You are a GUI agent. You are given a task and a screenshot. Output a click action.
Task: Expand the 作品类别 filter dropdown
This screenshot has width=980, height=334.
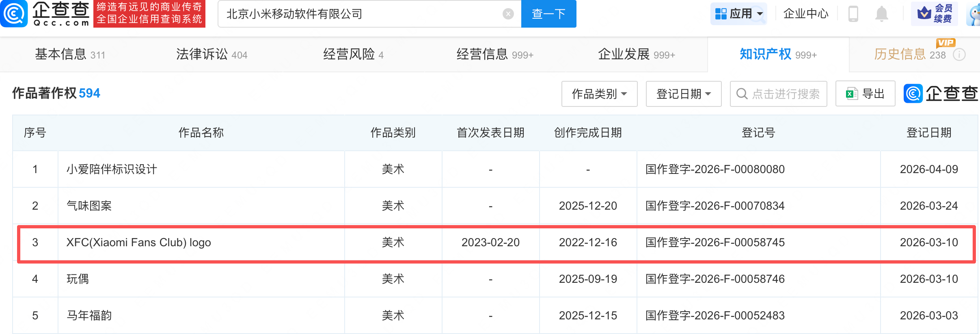[x=599, y=94]
